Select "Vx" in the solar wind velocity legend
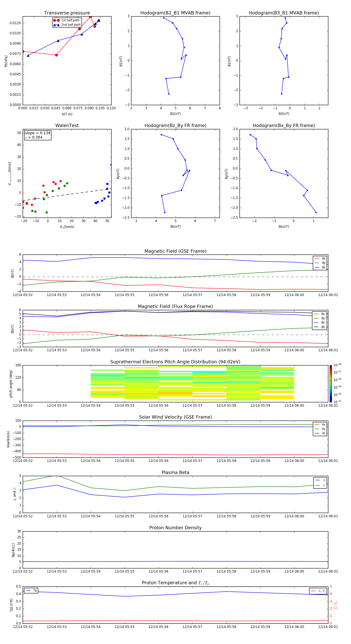Image resolution: width=351 pixels, height=644 pixels. 320,424
